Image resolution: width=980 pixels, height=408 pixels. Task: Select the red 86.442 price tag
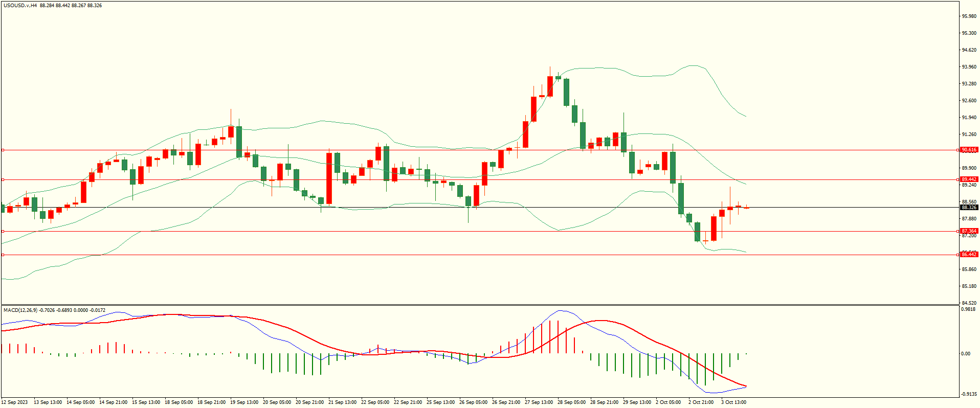[x=969, y=255]
